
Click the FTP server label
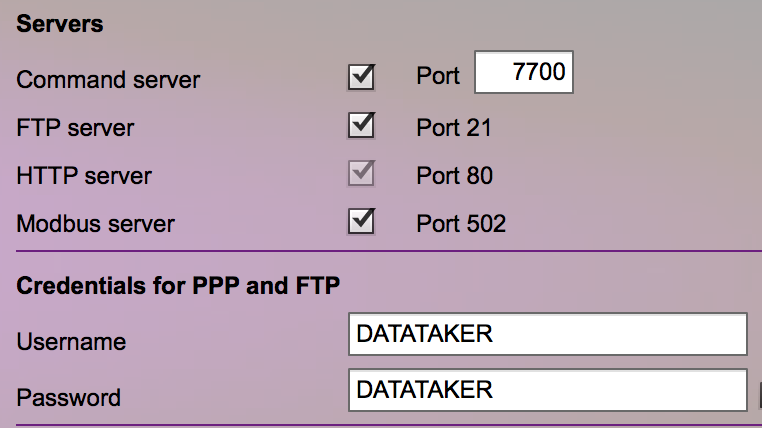coord(75,128)
